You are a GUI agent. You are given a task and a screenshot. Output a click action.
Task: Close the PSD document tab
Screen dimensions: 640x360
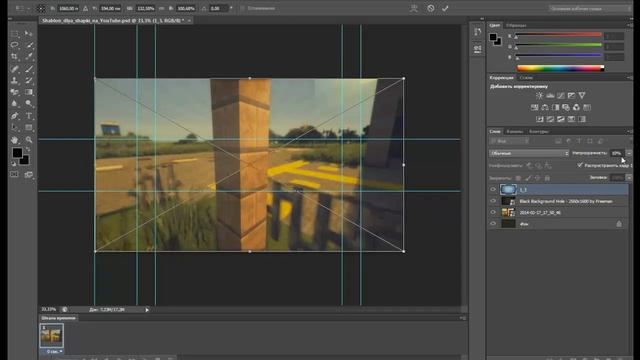tap(189, 20)
